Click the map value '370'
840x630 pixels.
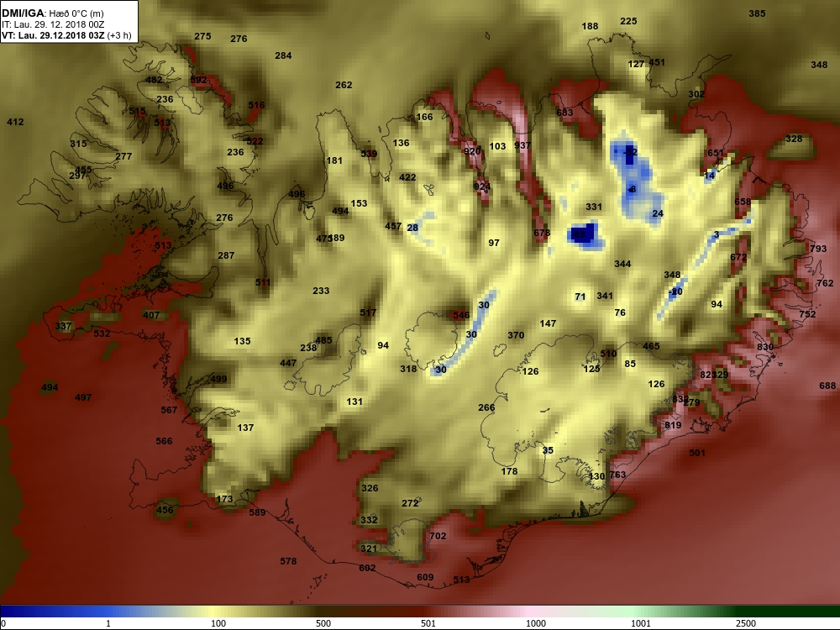click(516, 335)
